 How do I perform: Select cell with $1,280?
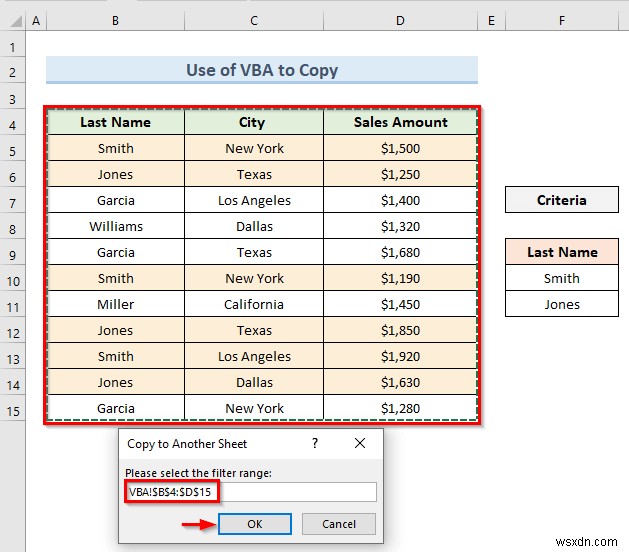tap(400, 408)
